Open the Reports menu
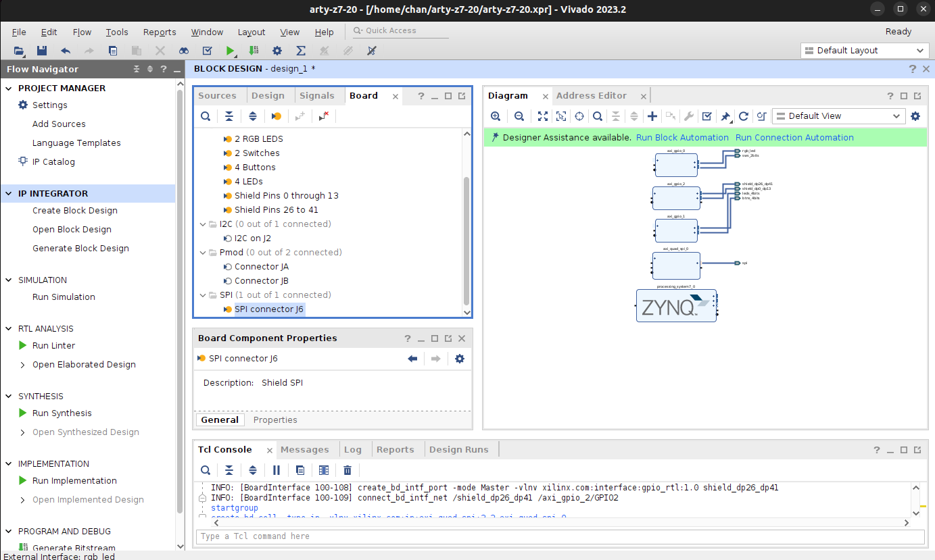Screen dimensions: 935x560 [160, 32]
